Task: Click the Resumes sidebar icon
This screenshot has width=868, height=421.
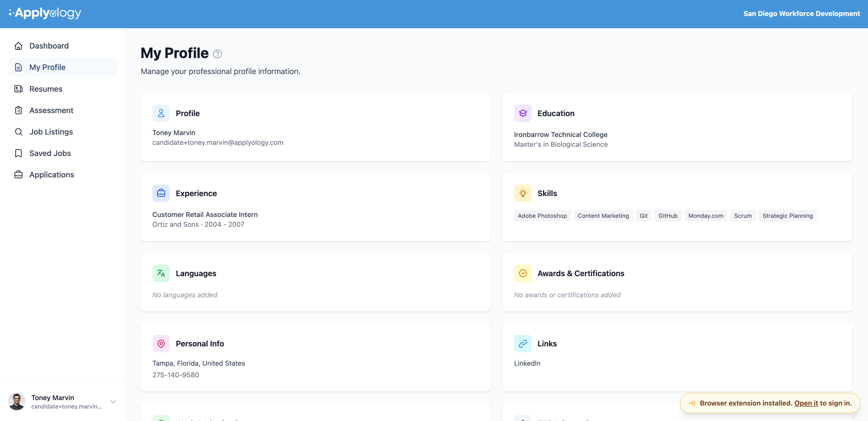Action: (x=18, y=89)
